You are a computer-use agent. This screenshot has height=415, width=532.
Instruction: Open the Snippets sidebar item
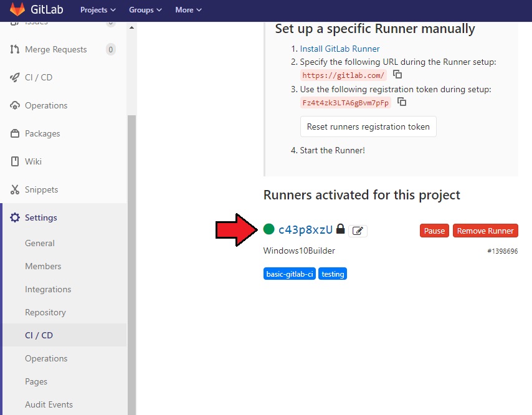click(41, 189)
